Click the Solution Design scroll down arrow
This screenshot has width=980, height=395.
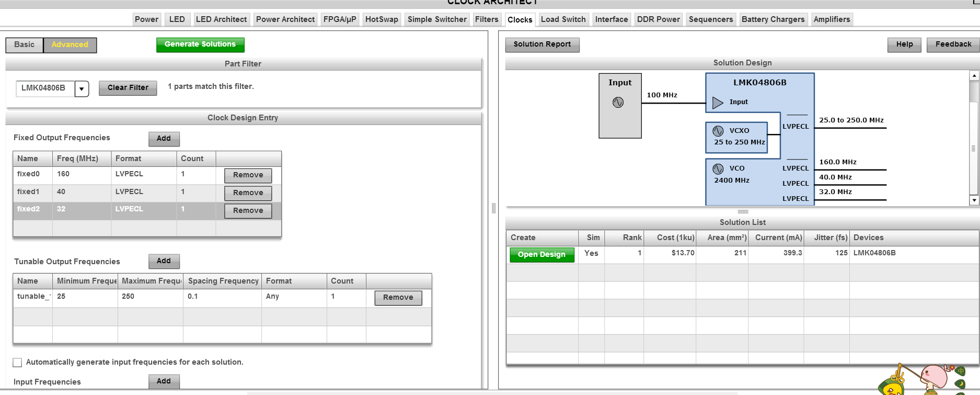pyautogui.click(x=974, y=200)
